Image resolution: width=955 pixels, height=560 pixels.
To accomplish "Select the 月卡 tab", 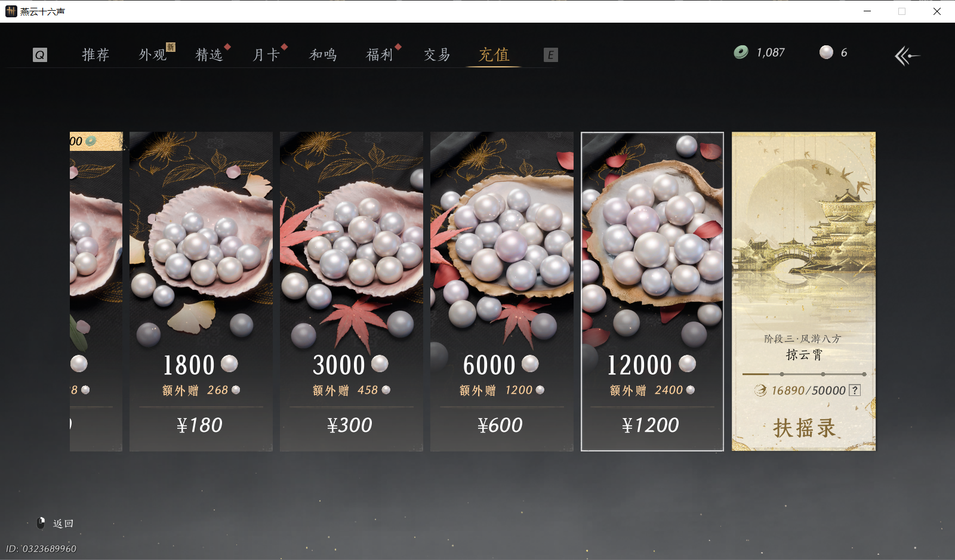I will click(x=266, y=55).
